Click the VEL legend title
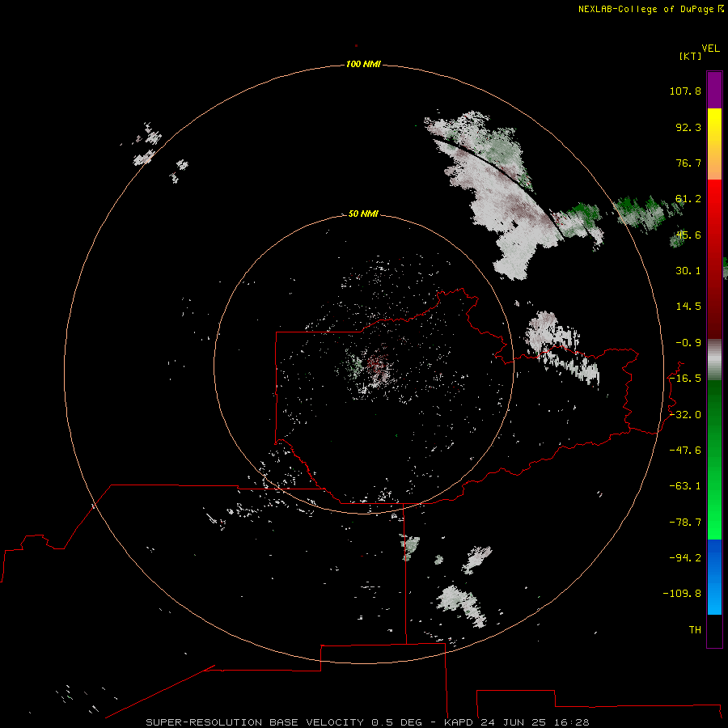Screen dimensions: 728x728 [710, 49]
